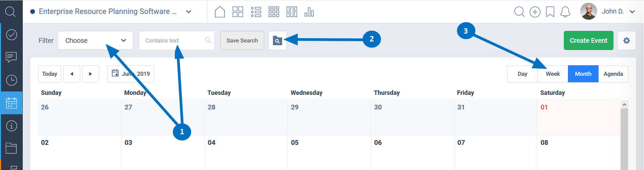Expand the Filter Choose dropdown
This screenshot has width=644, height=170.
pos(95,40)
